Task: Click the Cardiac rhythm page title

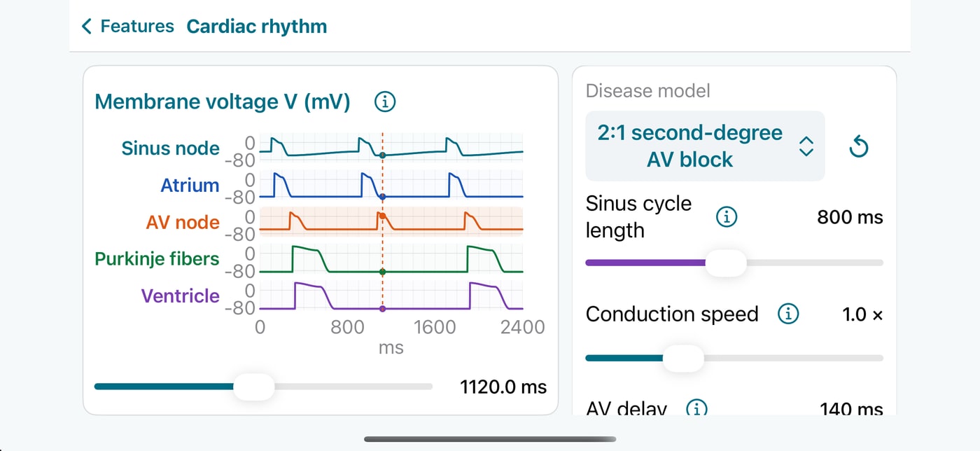Action: [257, 27]
